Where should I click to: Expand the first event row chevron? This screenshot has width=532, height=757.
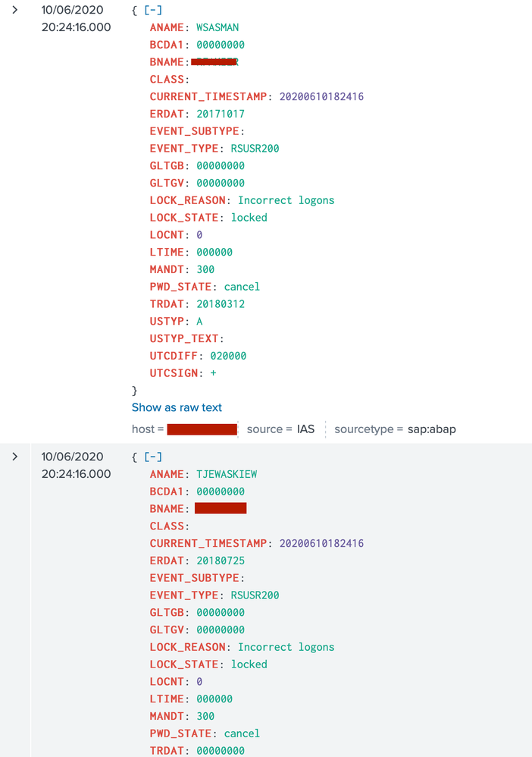[x=15, y=10]
